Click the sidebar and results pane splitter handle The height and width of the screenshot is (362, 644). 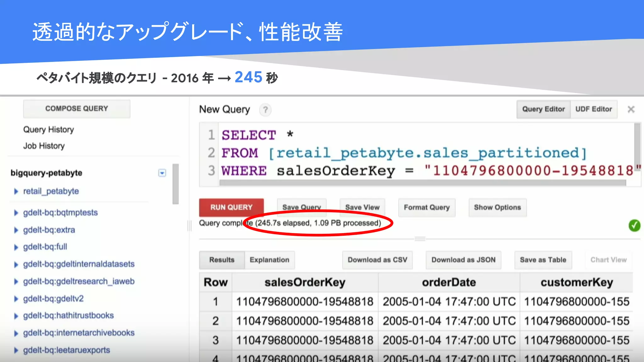coord(189,226)
